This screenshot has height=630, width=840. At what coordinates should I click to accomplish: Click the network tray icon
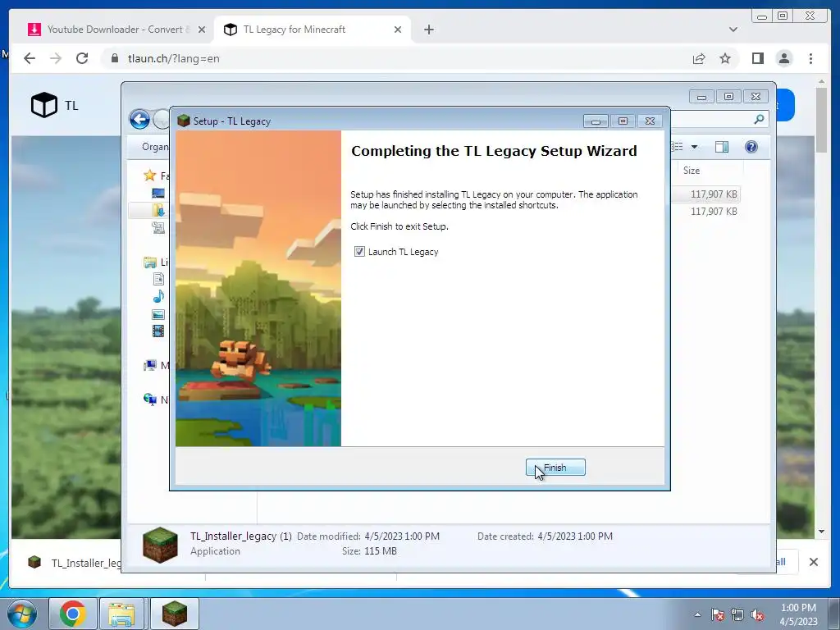click(737, 614)
